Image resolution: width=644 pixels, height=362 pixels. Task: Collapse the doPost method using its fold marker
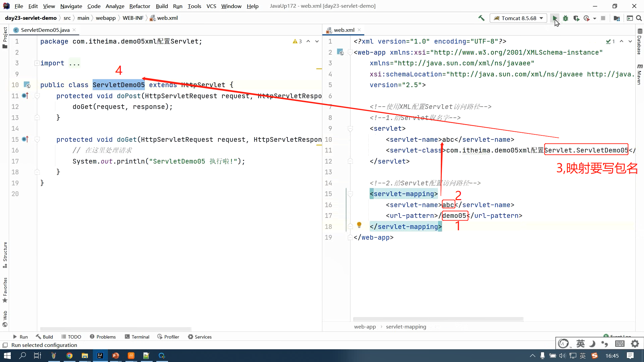coord(37,96)
